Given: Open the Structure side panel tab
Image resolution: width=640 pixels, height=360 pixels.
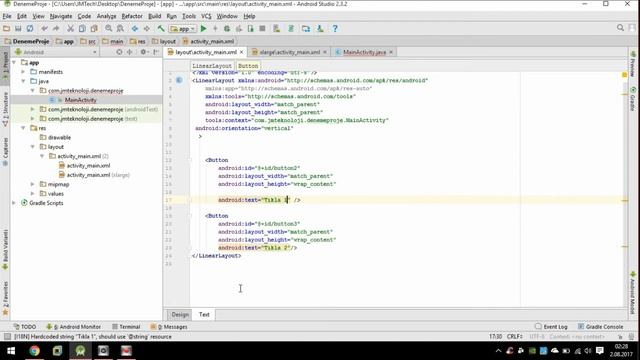Looking at the screenshot, I should [x=5, y=109].
